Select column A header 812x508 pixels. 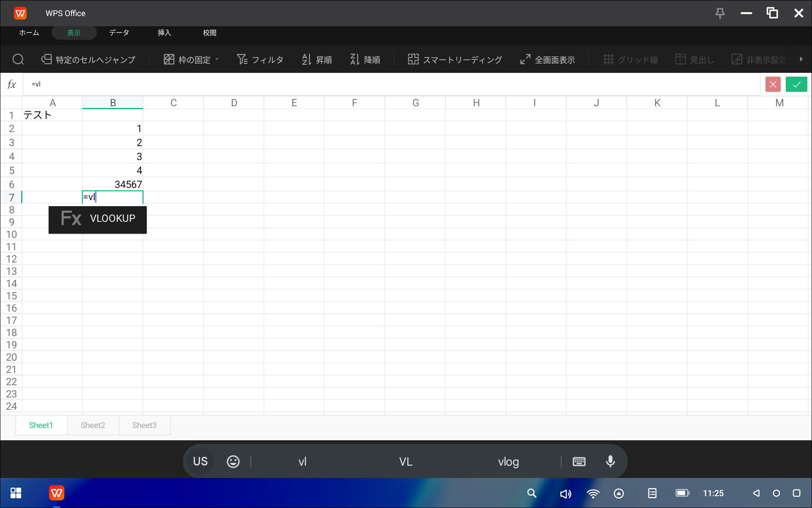[52, 102]
